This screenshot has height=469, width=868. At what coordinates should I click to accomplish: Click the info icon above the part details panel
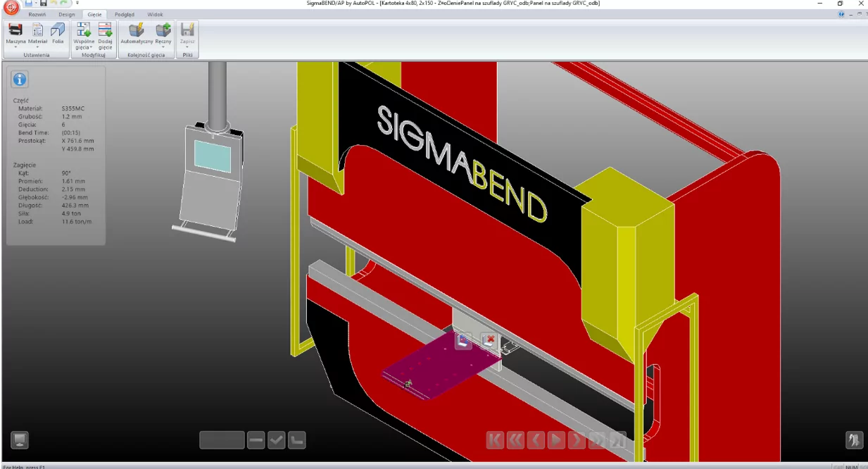coord(19,79)
